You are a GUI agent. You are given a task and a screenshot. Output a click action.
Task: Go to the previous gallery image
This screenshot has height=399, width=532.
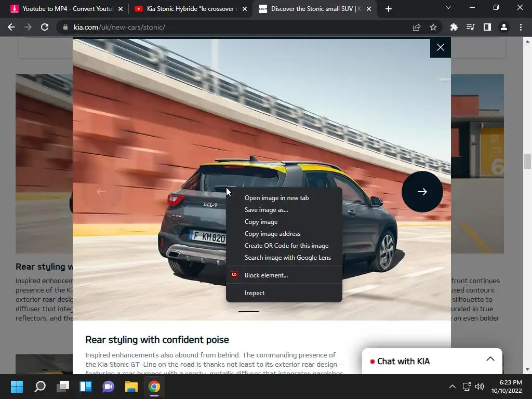click(101, 192)
